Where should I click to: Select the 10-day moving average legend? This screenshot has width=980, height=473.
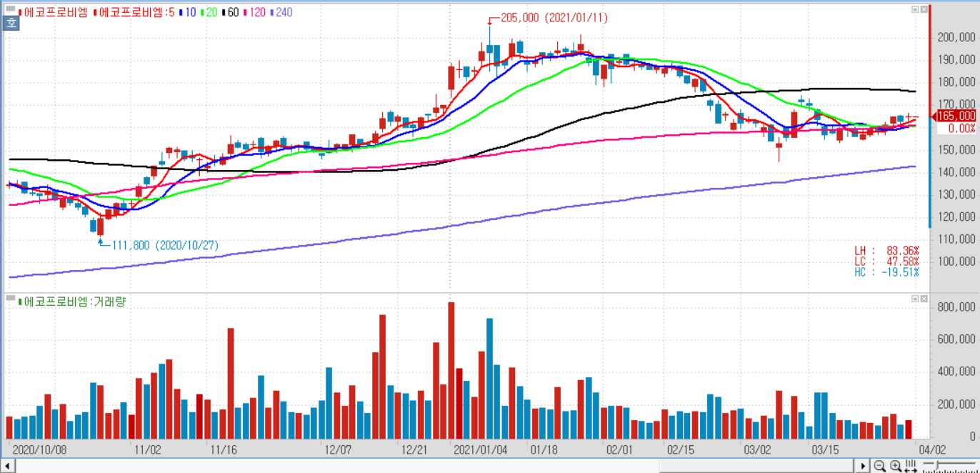(x=189, y=13)
